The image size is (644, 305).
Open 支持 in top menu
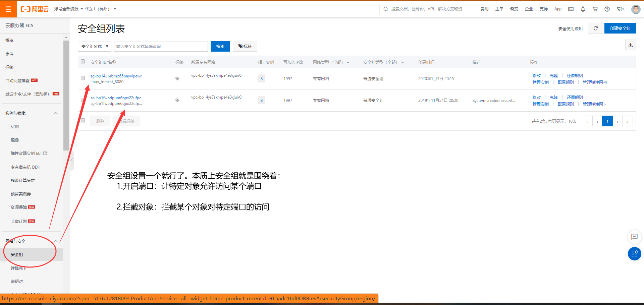[x=543, y=9]
